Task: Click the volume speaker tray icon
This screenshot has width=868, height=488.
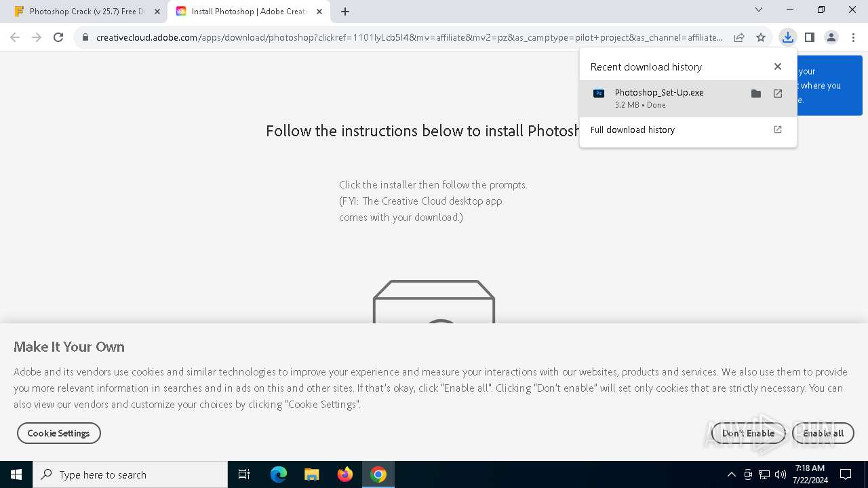Action: [x=781, y=474]
